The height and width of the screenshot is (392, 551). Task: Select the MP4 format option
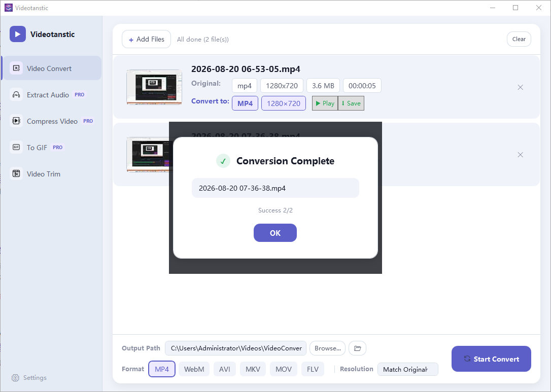[x=162, y=369]
